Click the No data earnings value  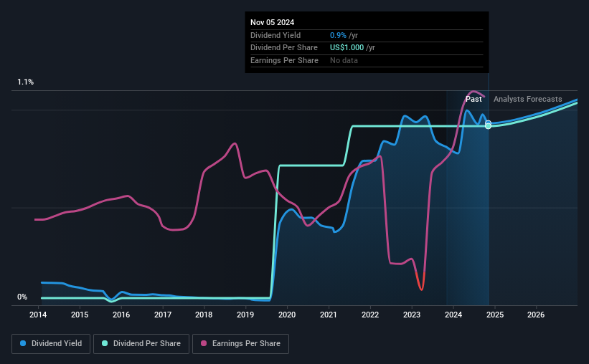pos(344,60)
